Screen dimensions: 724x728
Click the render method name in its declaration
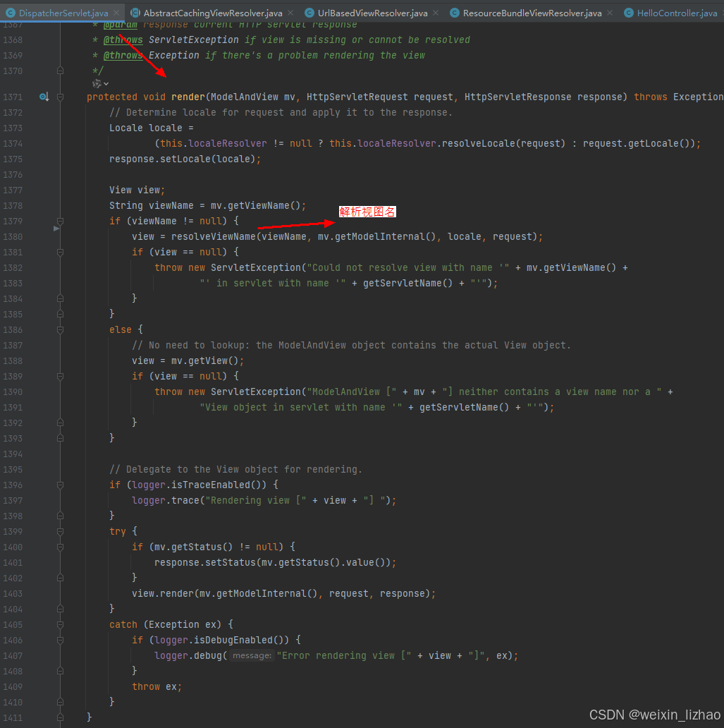coord(188,97)
